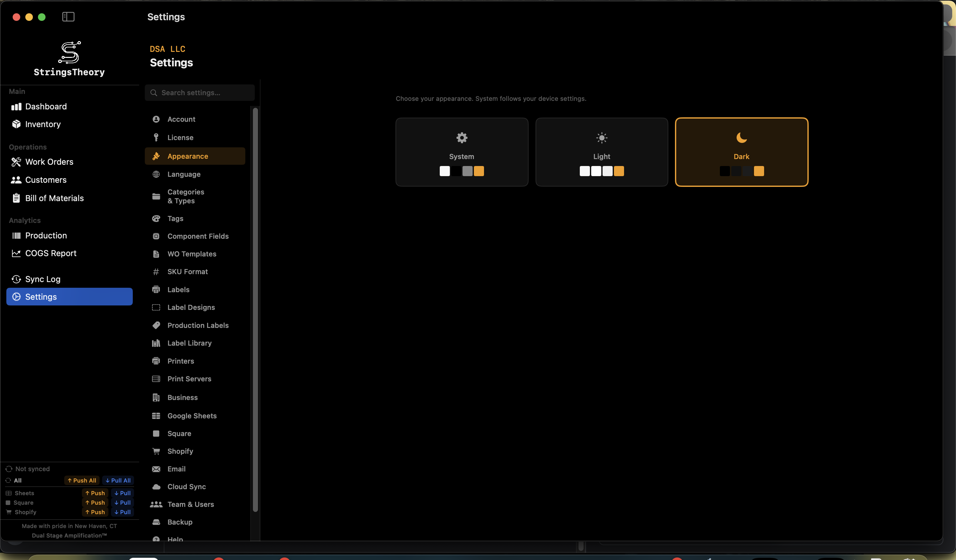Open the Tags color settings

click(175, 218)
